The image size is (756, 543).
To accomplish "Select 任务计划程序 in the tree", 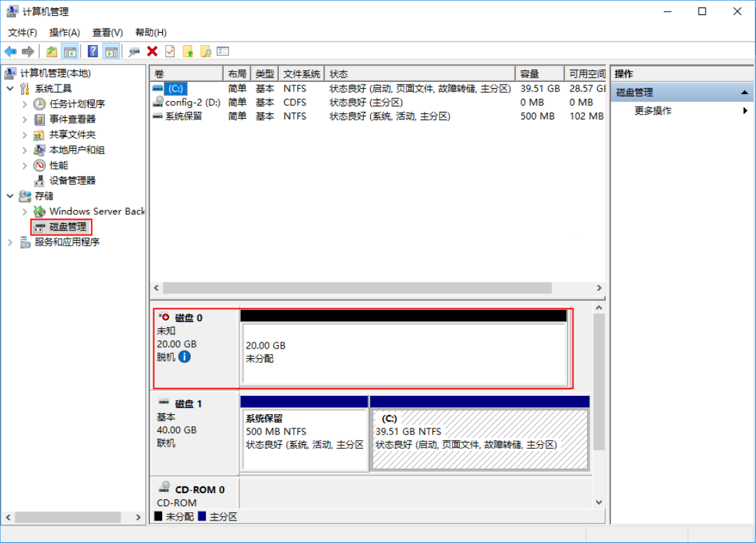I will pos(77,104).
